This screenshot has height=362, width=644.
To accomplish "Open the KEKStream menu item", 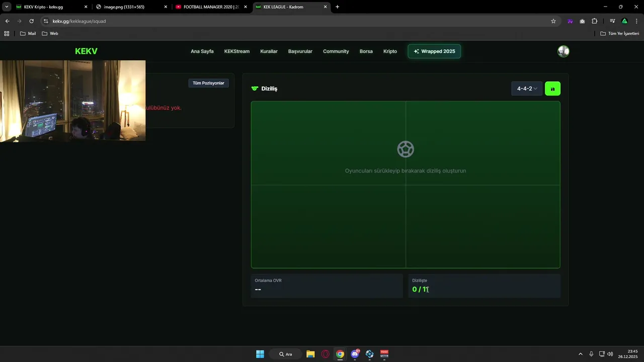I will 237,51.
